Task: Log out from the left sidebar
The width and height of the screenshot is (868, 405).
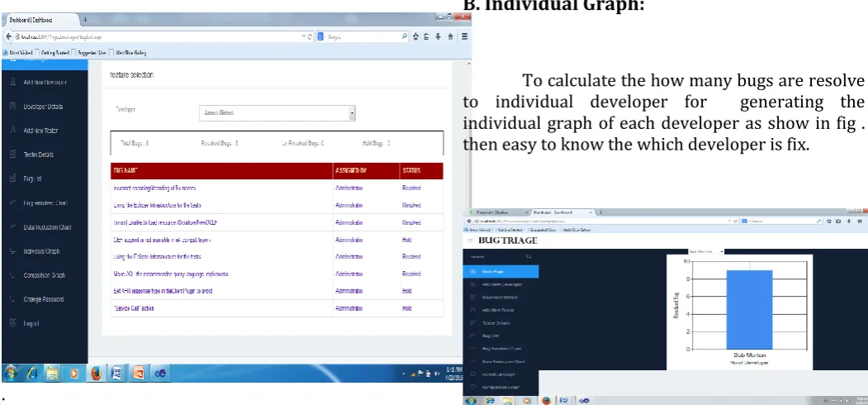Action: [x=31, y=323]
